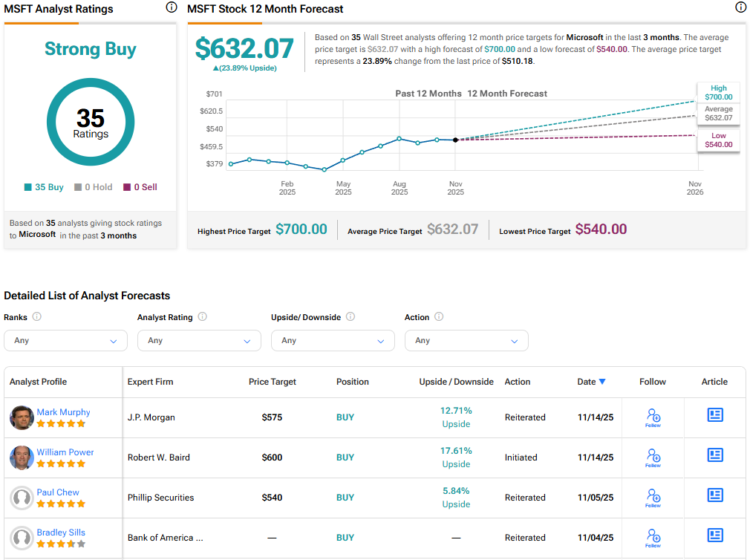Open the Analyst Rating dropdown
Screen dimensions: 750x560
(199, 341)
